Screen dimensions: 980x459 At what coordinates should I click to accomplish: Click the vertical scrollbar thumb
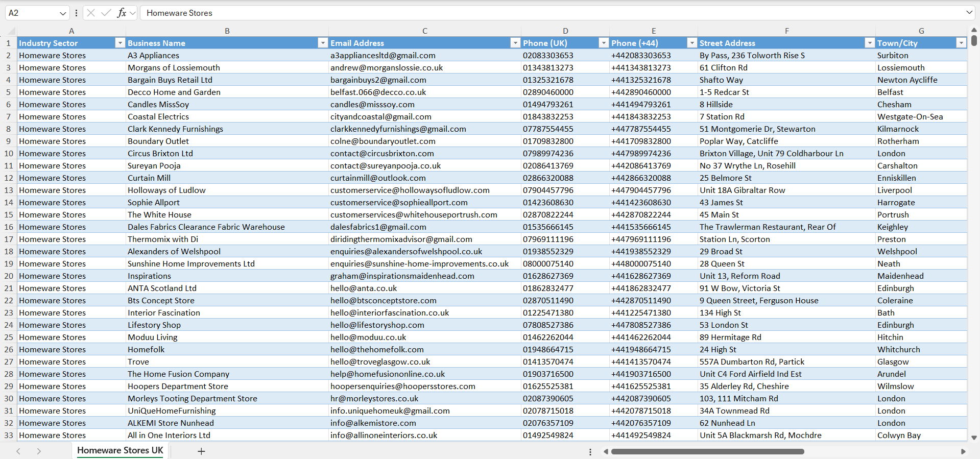[x=974, y=40]
